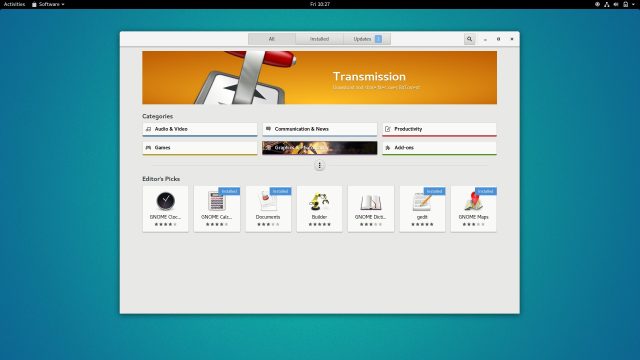Click the power icon in the top bar
Viewport: 640px width, 360px height.
(x=626, y=4)
